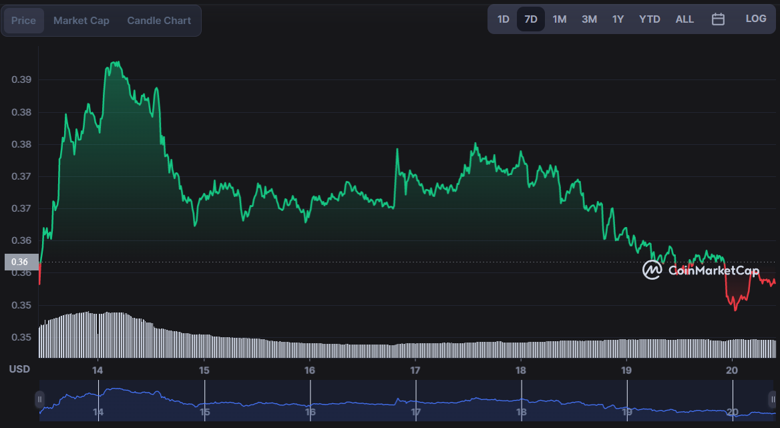The image size is (780, 428).
Task: Select the 1D time range
Action: click(503, 19)
